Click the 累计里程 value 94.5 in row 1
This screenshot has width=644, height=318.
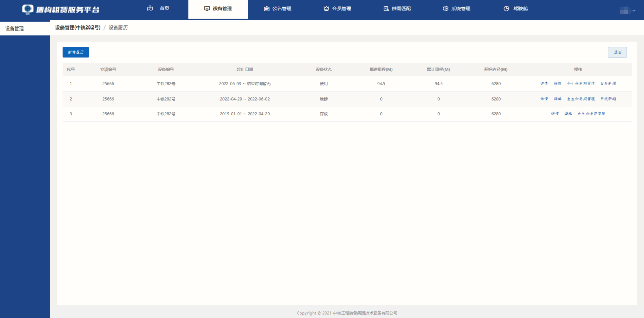pos(438,83)
